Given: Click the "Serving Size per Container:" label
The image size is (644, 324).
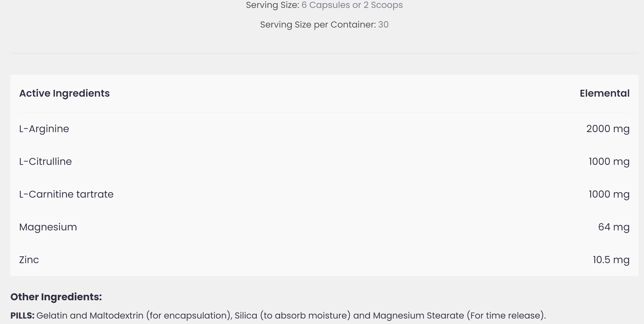Looking at the screenshot, I should [x=318, y=25].
